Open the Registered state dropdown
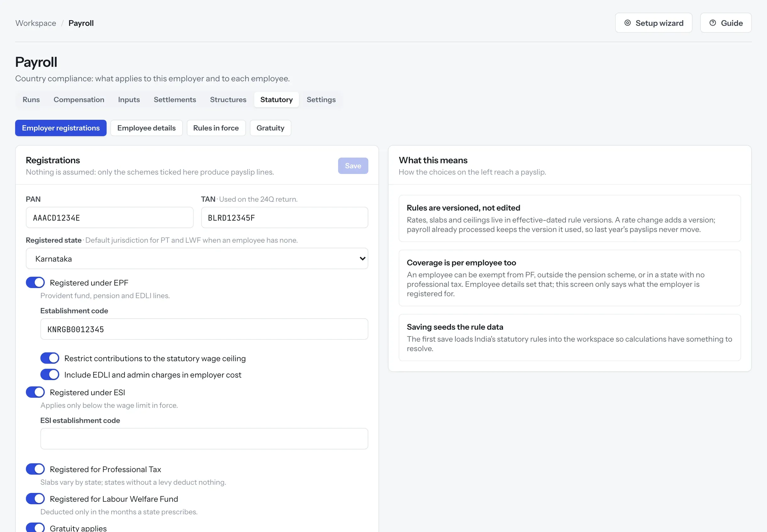Screen dimensions: 767x532 197,259
